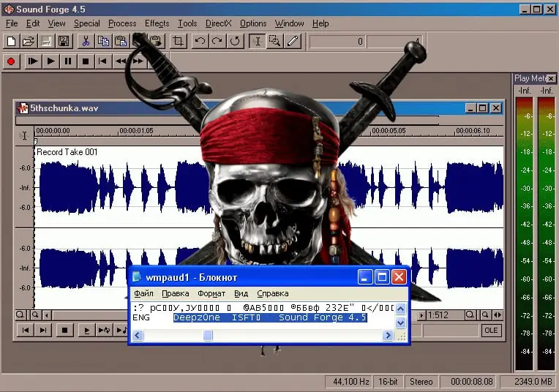Screen dimensions: 559x392
Task: Click Fast Forward in the transport toolbar
Action: click(x=138, y=61)
